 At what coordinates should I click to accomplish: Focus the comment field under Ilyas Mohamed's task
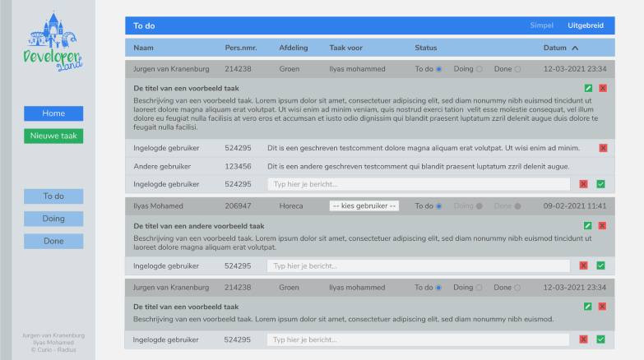click(419, 266)
